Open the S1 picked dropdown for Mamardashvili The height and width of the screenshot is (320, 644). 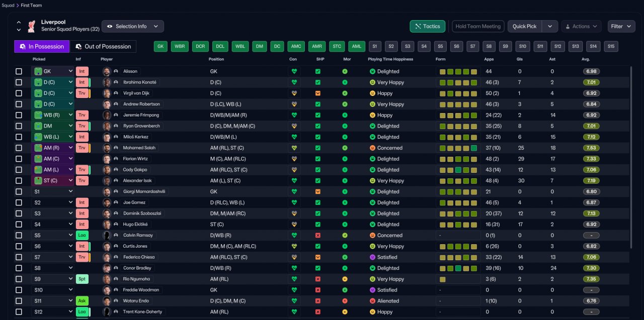[53, 191]
